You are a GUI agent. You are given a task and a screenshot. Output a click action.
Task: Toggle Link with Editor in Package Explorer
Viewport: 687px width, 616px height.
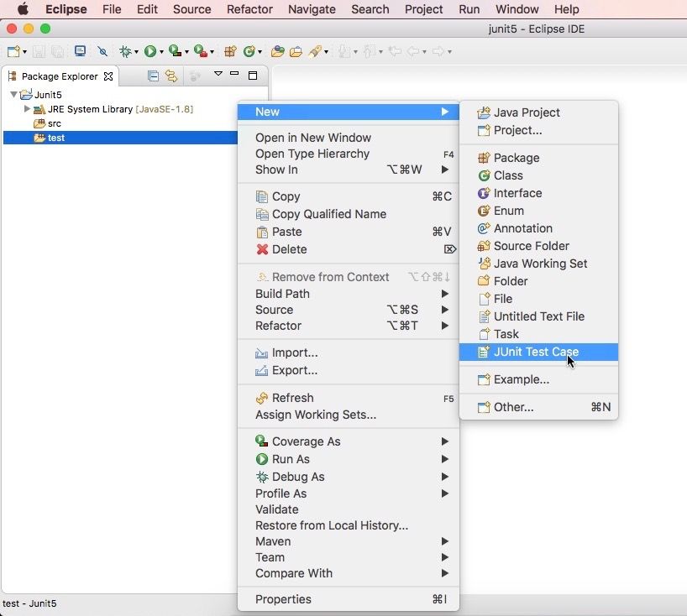(x=171, y=76)
